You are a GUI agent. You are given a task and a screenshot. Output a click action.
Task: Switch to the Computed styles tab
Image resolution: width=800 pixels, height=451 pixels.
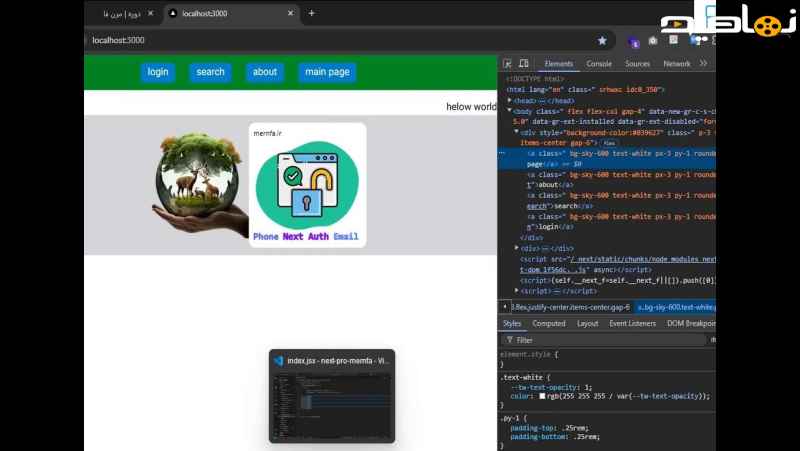pos(548,323)
